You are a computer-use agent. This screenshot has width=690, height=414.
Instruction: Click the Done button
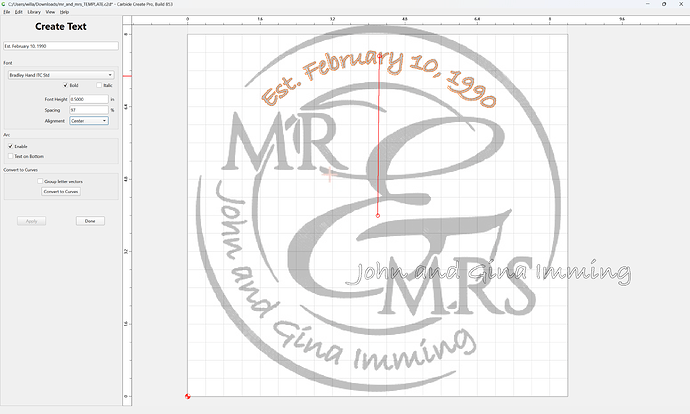[x=90, y=221]
